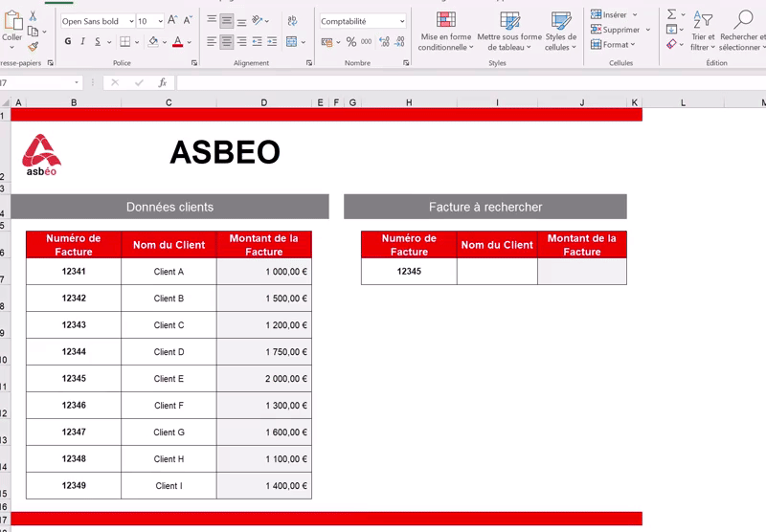Decrease font size with the smaller A
Image resolution: width=766 pixels, height=532 pixels.
(x=188, y=20)
